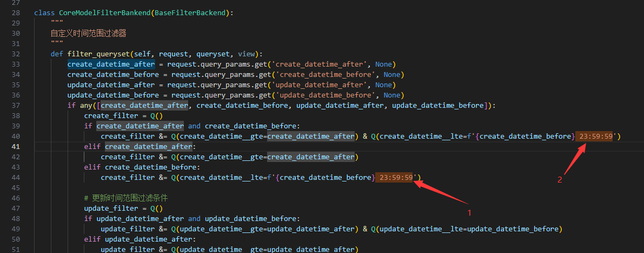The height and width of the screenshot is (253, 644).
Task: Click line number 32 in the gutter
Action: click(x=16, y=54)
